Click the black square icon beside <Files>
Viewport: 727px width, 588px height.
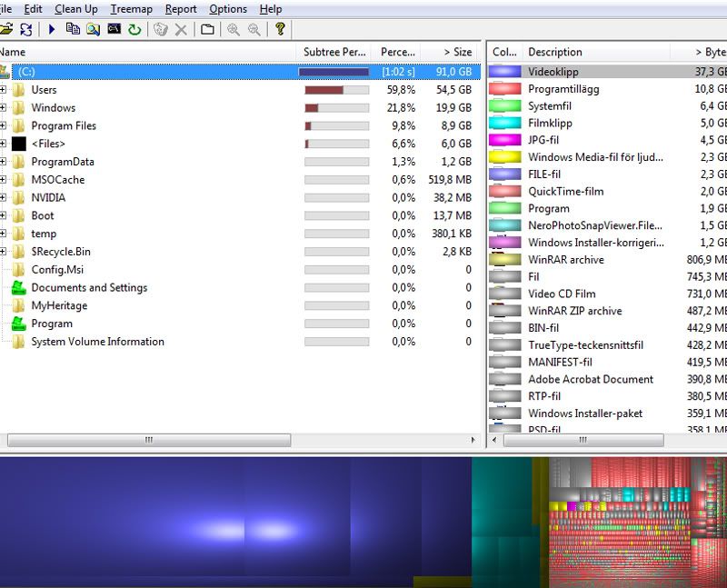(x=18, y=144)
